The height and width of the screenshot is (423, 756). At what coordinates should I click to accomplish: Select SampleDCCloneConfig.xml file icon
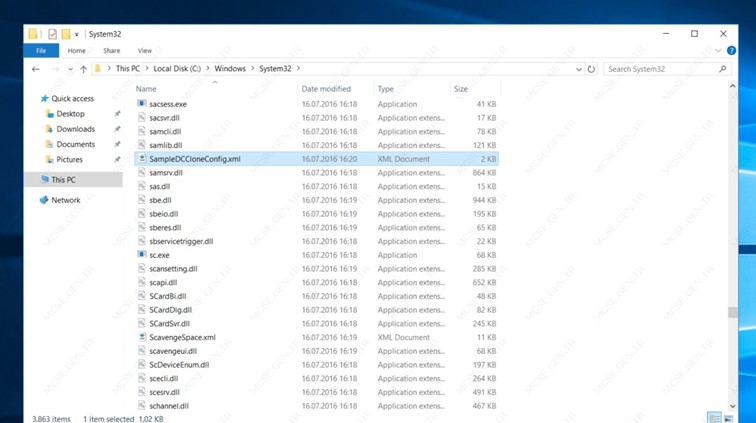[142, 159]
